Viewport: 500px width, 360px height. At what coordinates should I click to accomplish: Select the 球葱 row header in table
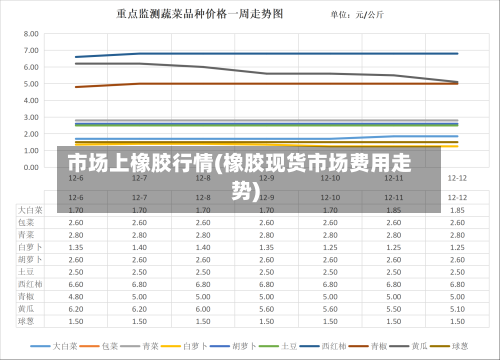26,321
